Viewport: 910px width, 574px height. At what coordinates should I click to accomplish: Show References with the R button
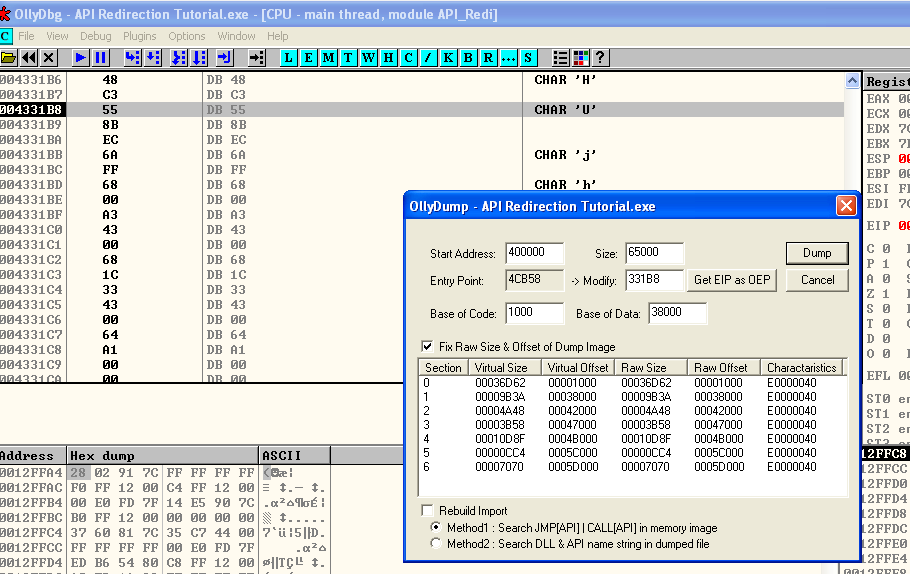488,57
